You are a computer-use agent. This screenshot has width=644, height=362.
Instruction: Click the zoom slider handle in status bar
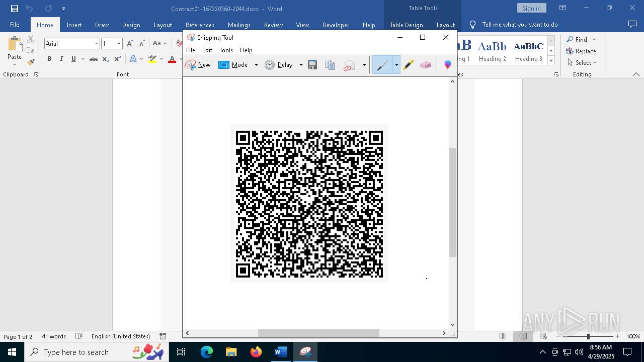(x=588, y=336)
